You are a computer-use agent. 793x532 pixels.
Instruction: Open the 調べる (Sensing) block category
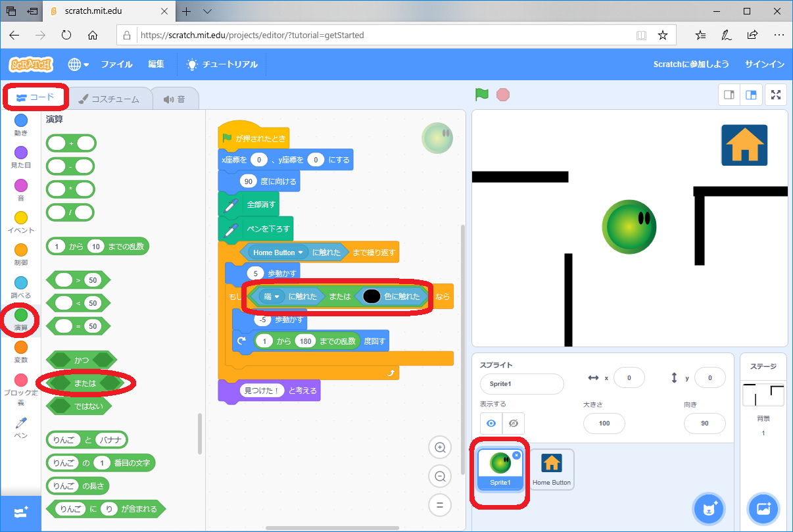tap(21, 287)
